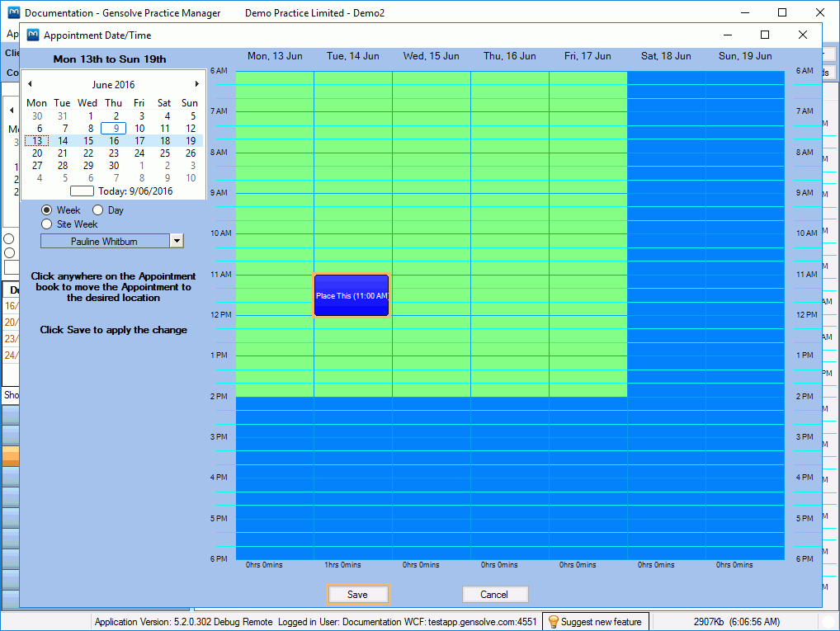Open the Pauline Whitburn provider dropdown
The image size is (840, 631).
click(x=176, y=241)
